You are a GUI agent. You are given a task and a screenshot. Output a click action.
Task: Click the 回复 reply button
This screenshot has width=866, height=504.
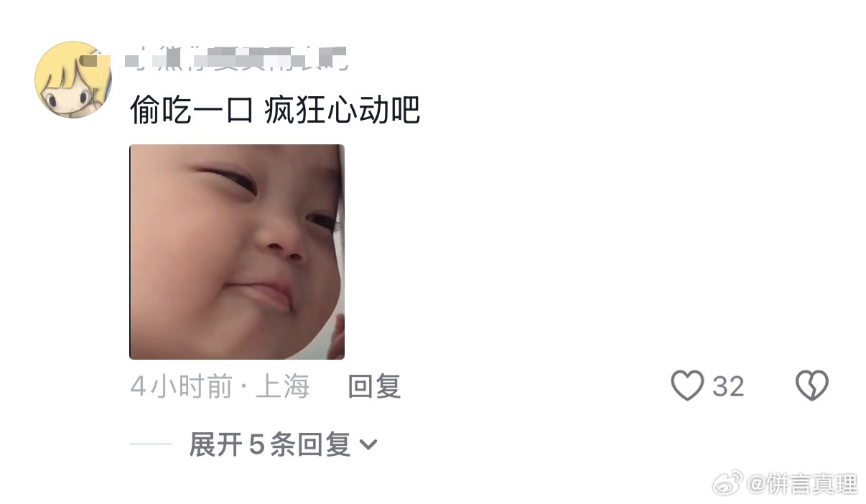(374, 387)
